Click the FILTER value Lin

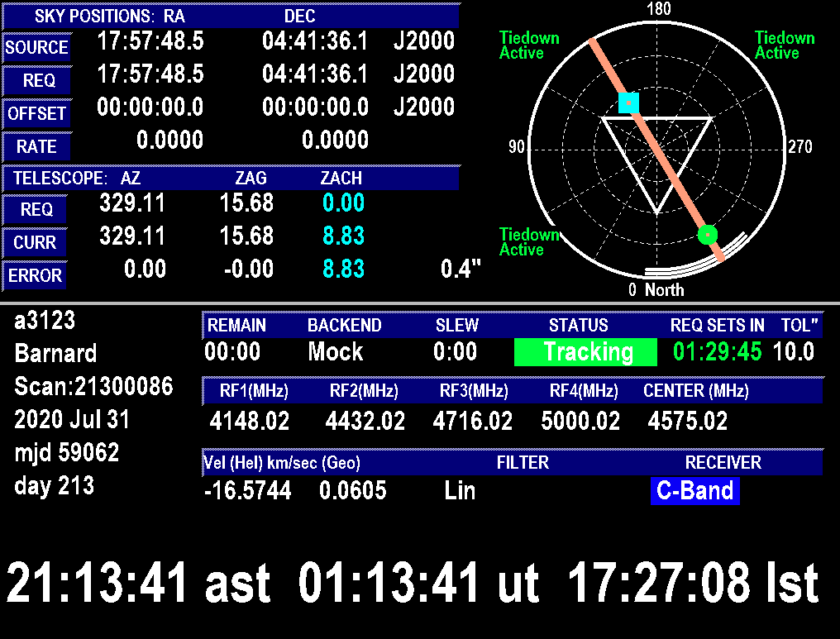click(460, 491)
